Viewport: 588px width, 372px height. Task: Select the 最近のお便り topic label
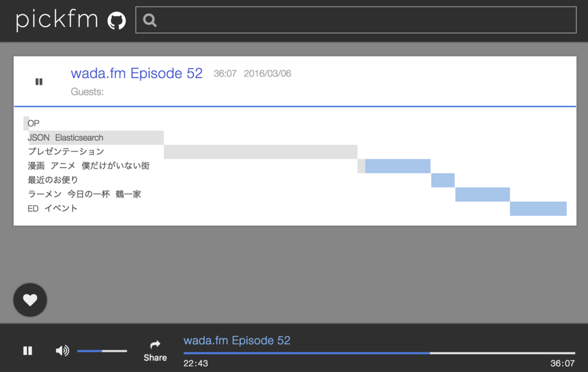(52, 180)
